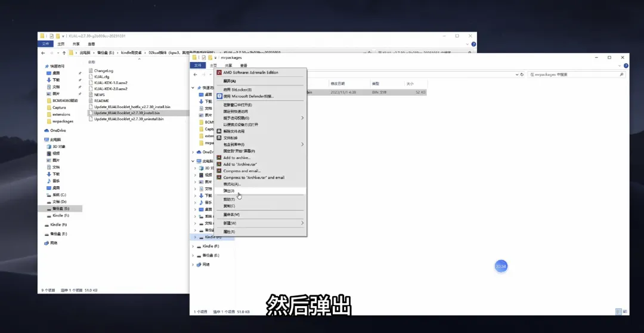This screenshot has width=644, height=333.
Task: Click the refresh icon in mrpackages window
Action: 522,75
